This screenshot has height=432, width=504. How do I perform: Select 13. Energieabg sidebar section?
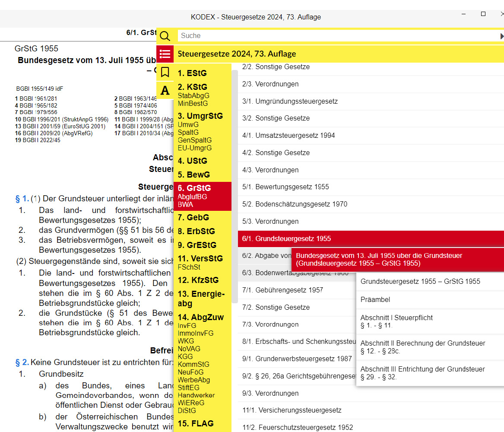pyautogui.click(x=201, y=299)
